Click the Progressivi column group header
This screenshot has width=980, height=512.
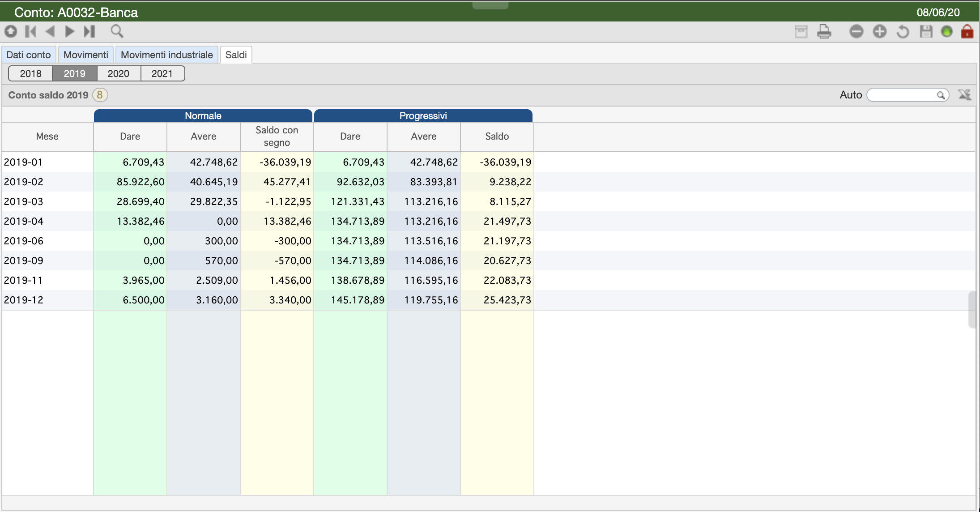(423, 115)
